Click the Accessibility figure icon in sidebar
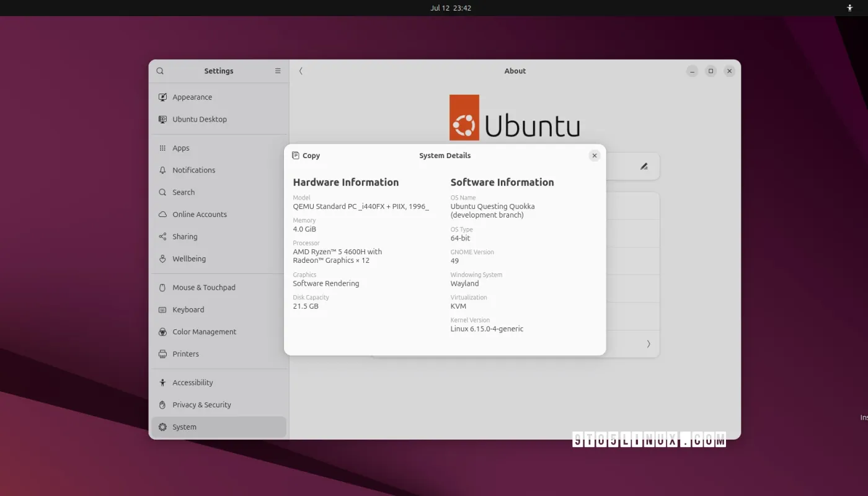 pyautogui.click(x=162, y=383)
